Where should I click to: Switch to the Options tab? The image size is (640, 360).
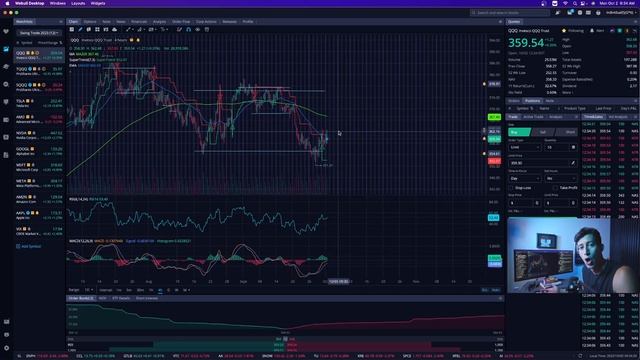90,22
